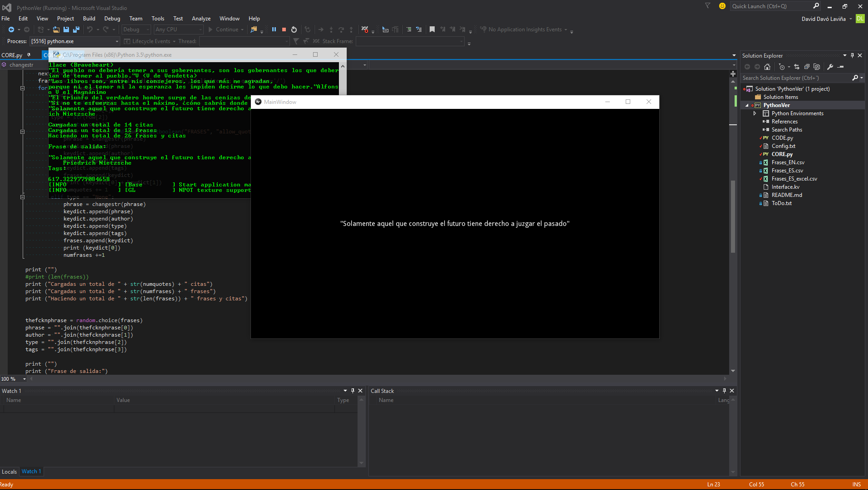This screenshot has height=490, width=868.
Task: Restart the debug session
Action: pyautogui.click(x=294, y=29)
